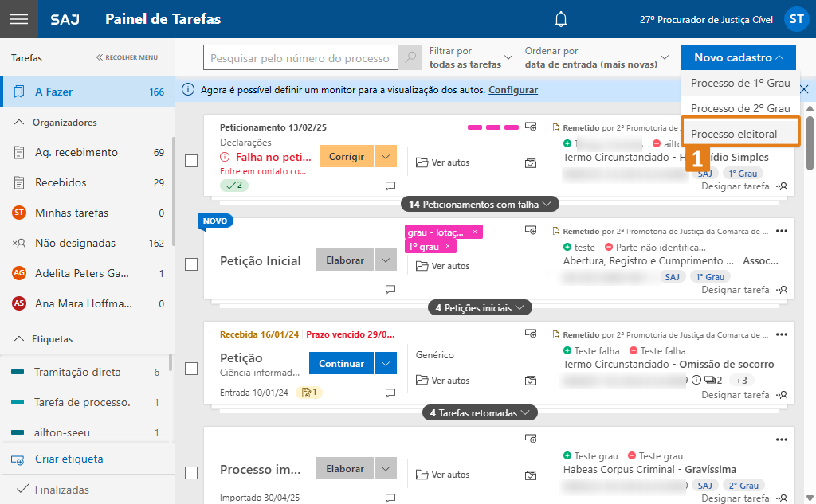
Task: Type in the process number search field
Action: [300, 58]
